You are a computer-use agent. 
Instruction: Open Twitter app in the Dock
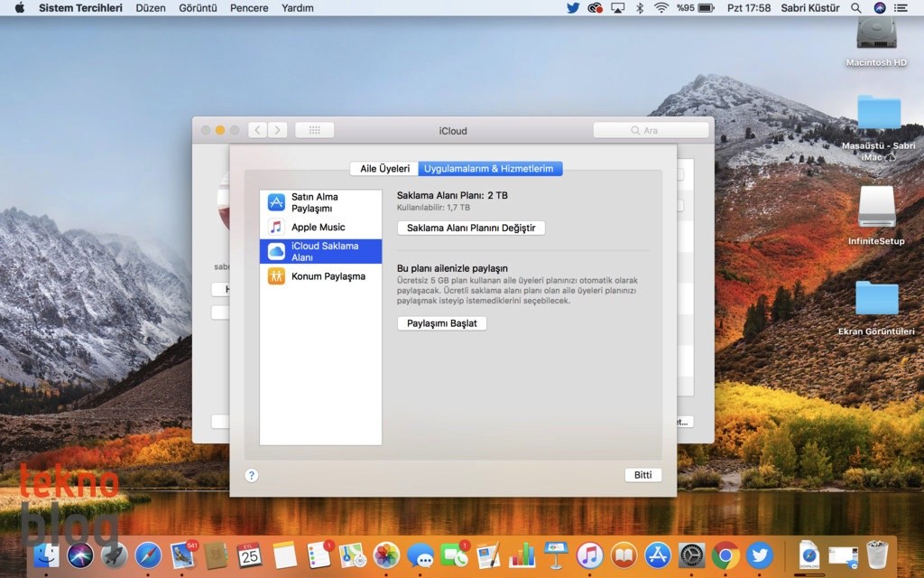coord(760,555)
